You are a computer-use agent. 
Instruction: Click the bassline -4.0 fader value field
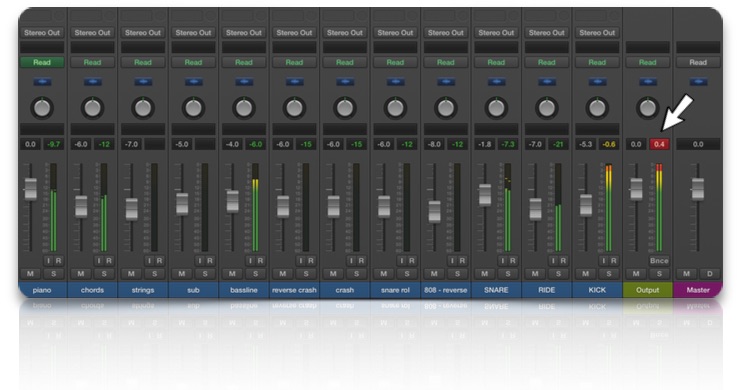[233, 144]
